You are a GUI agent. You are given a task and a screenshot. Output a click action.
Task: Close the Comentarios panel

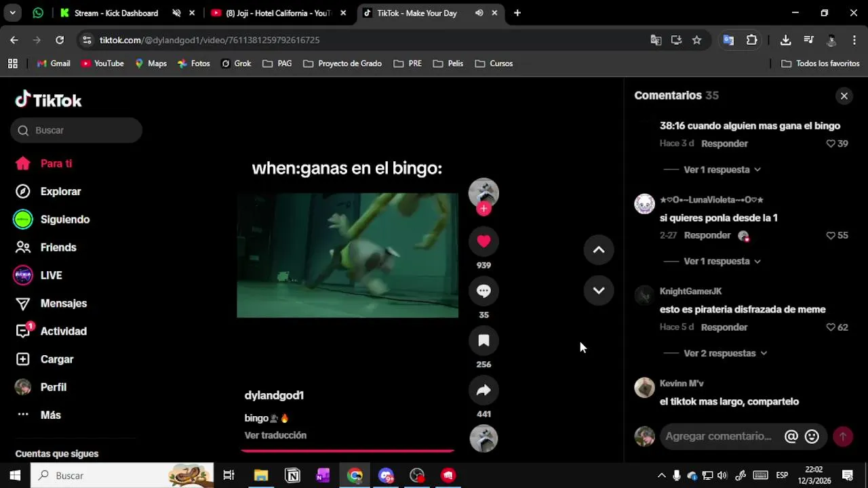844,96
